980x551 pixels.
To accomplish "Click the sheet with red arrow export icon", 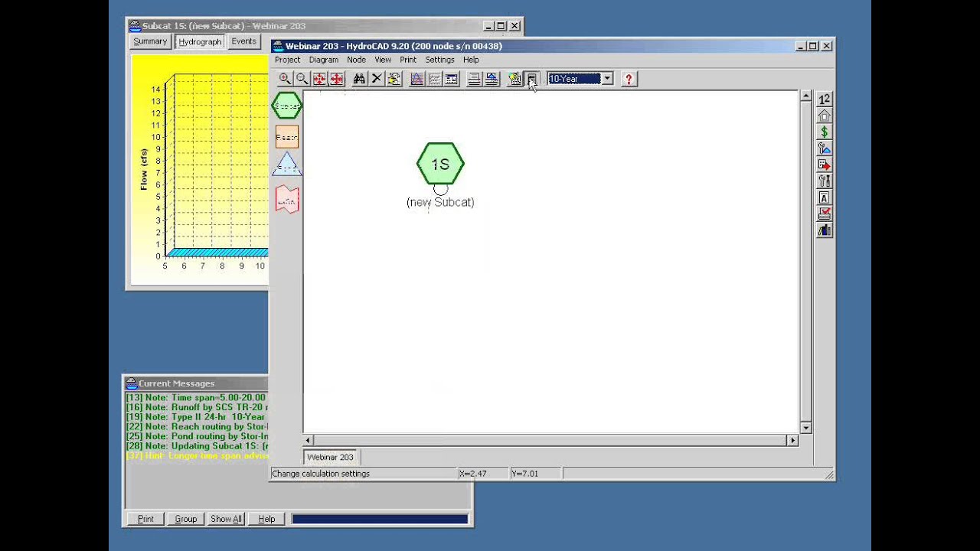I will [824, 165].
